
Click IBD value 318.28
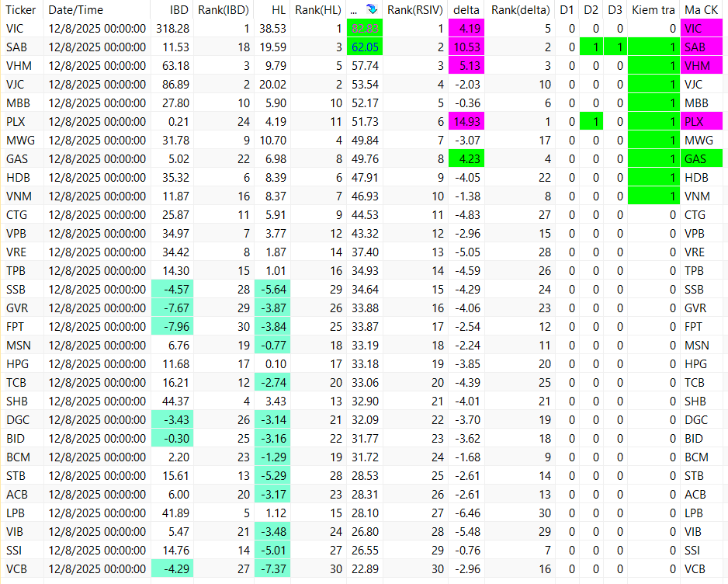pyautogui.click(x=173, y=29)
